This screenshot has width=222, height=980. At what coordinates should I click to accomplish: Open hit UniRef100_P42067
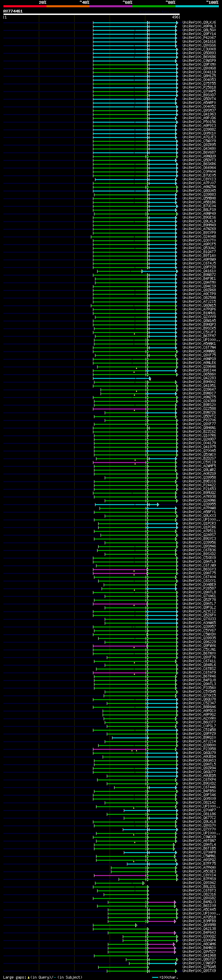[199, 38]
